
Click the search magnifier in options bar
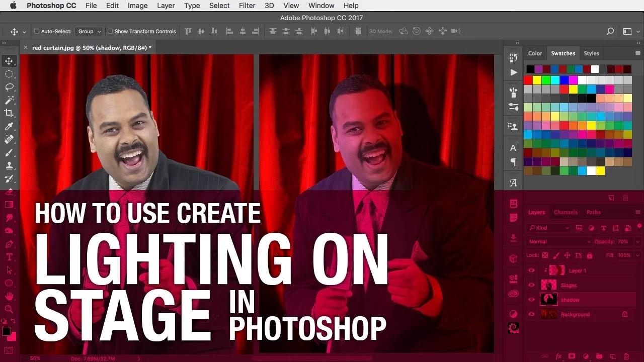[x=610, y=31]
